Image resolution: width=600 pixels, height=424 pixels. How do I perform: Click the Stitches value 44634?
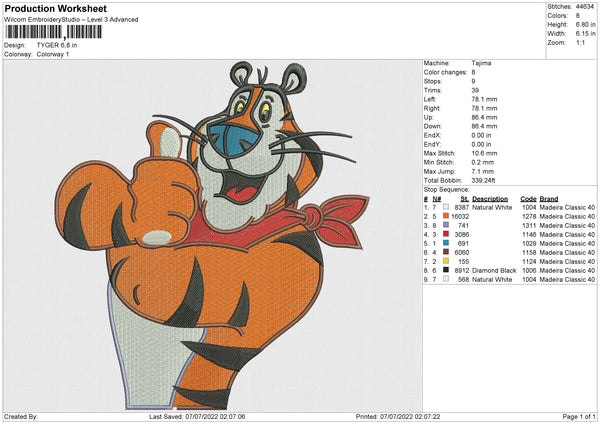[585, 7]
